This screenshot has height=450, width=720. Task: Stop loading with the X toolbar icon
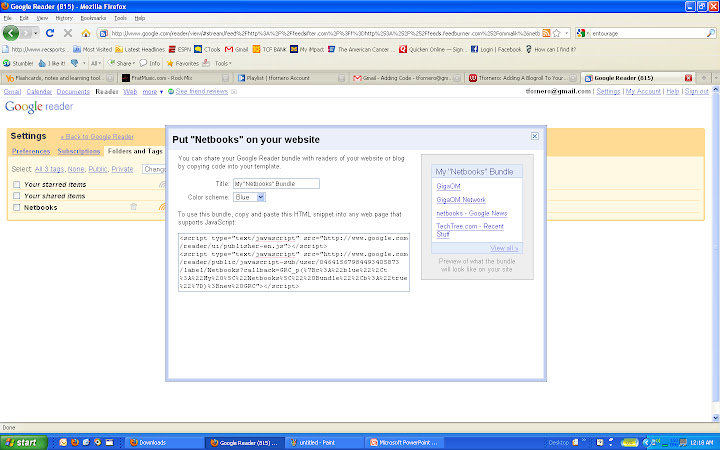click(68, 33)
